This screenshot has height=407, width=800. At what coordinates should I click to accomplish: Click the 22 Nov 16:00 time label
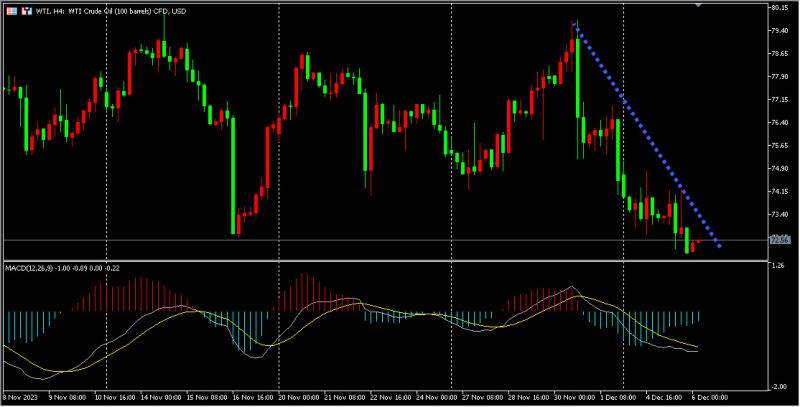(391, 397)
